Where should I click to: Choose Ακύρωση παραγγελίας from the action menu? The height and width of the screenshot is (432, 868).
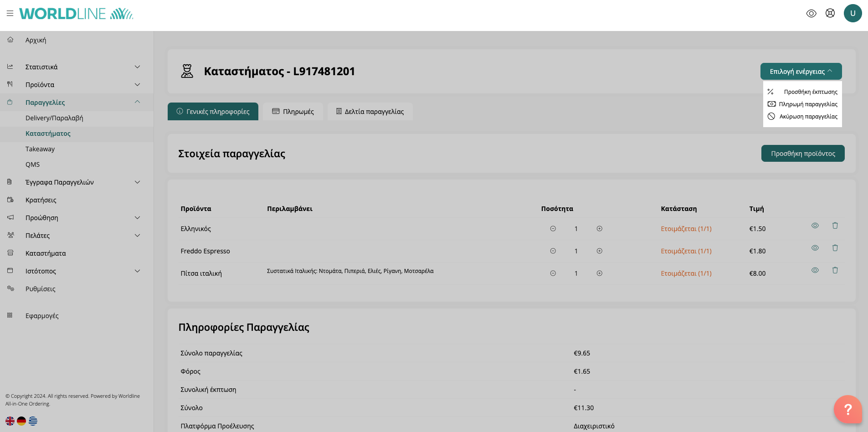803,117
